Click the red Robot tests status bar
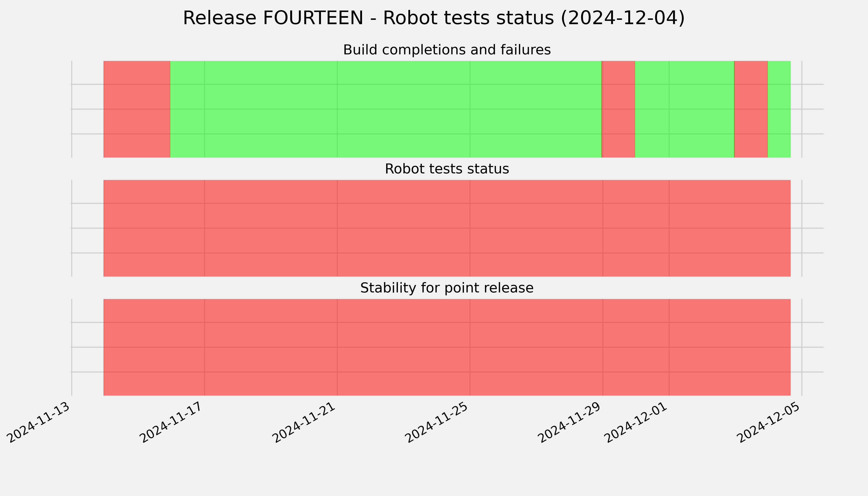The image size is (868, 496). click(x=447, y=228)
